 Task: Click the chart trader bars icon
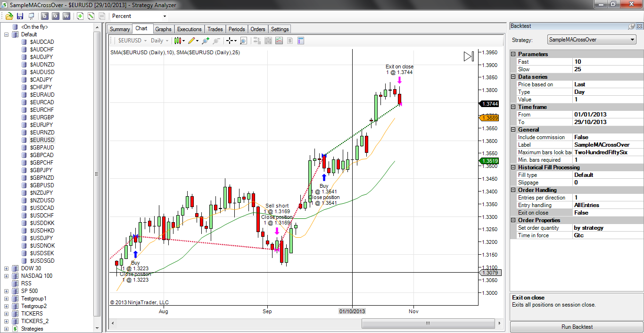click(x=257, y=41)
